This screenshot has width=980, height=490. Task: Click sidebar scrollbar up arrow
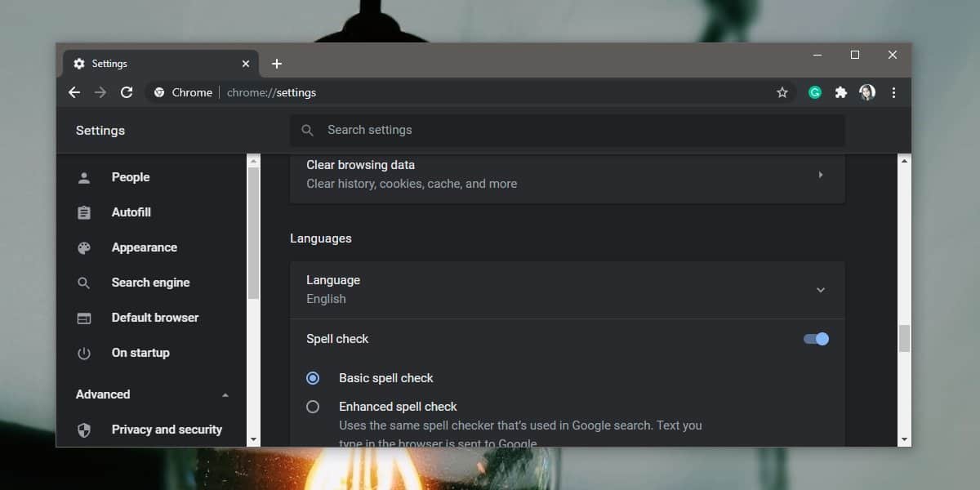coord(253,161)
